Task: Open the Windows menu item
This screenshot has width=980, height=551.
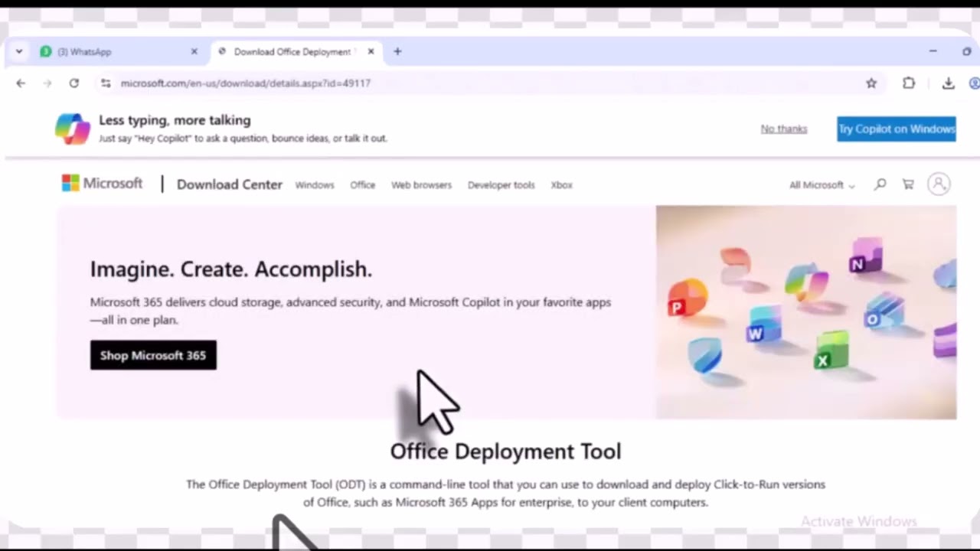Action: [x=315, y=185]
